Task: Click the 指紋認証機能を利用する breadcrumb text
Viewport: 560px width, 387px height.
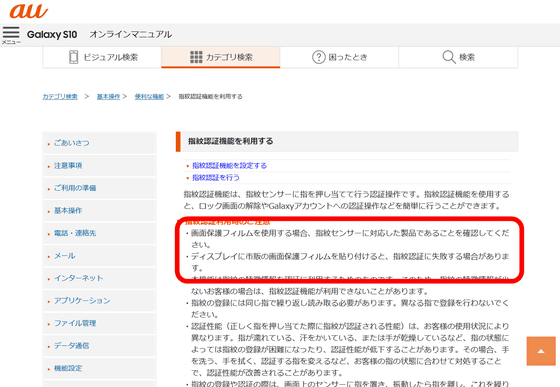Action: point(210,96)
